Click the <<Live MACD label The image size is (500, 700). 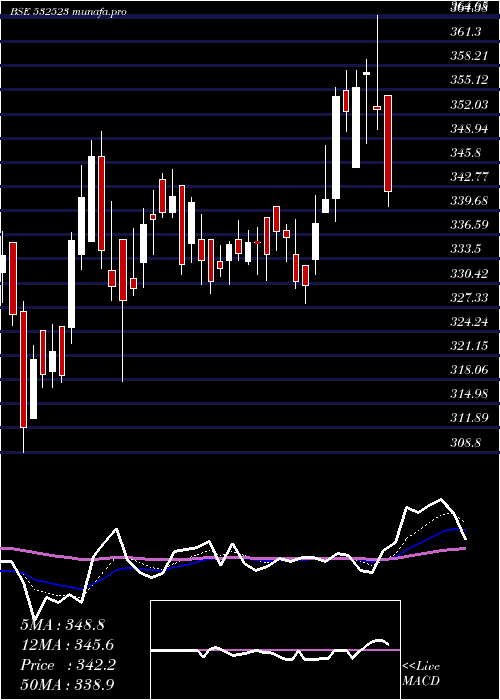pos(421,673)
